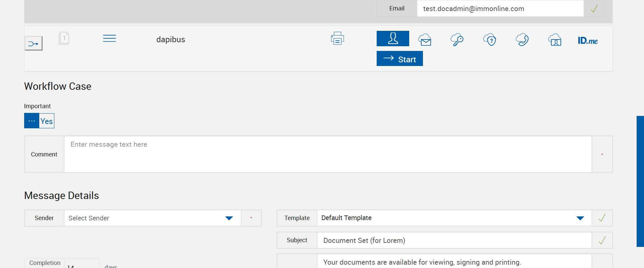Image resolution: width=644 pixels, height=268 pixels.
Task: Select the cloud key authentication icon
Action: 457,40
